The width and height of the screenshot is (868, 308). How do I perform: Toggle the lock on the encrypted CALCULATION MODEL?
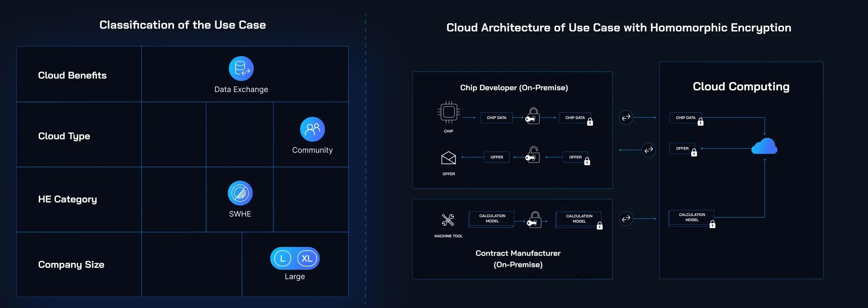coord(600,226)
